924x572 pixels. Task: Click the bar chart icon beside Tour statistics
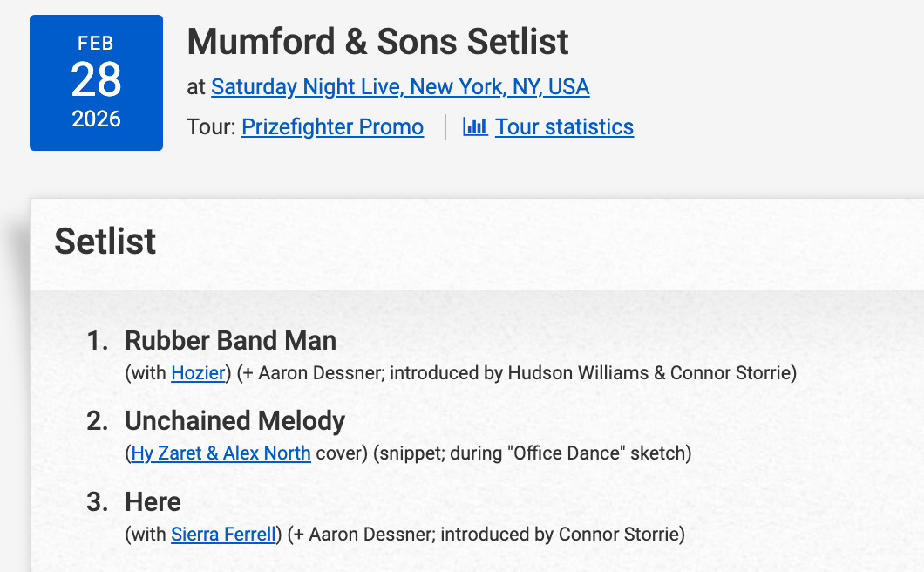[x=475, y=126]
